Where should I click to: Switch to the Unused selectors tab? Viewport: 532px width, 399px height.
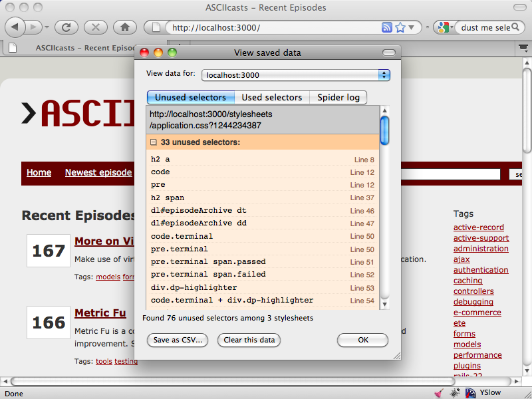[x=190, y=97]
